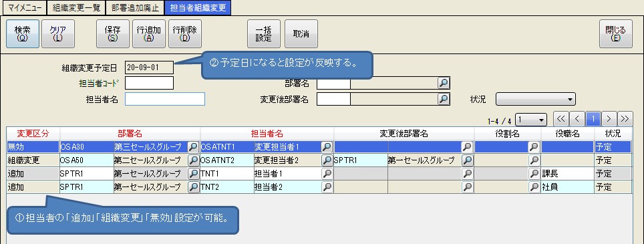Open 変更後部署名 lookup in the TNT2 row

[x=468, y=187]
